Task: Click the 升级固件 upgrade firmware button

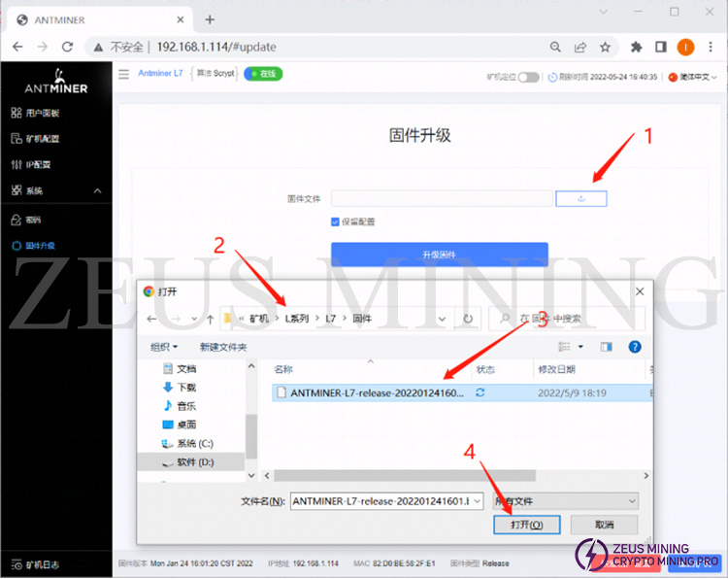Action: coord(439,255)
